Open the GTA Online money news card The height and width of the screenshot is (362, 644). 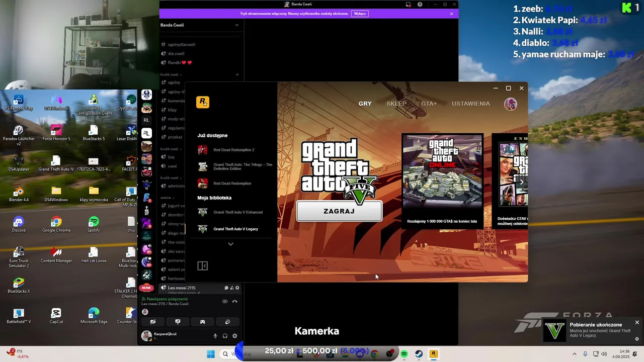[442, 181]
